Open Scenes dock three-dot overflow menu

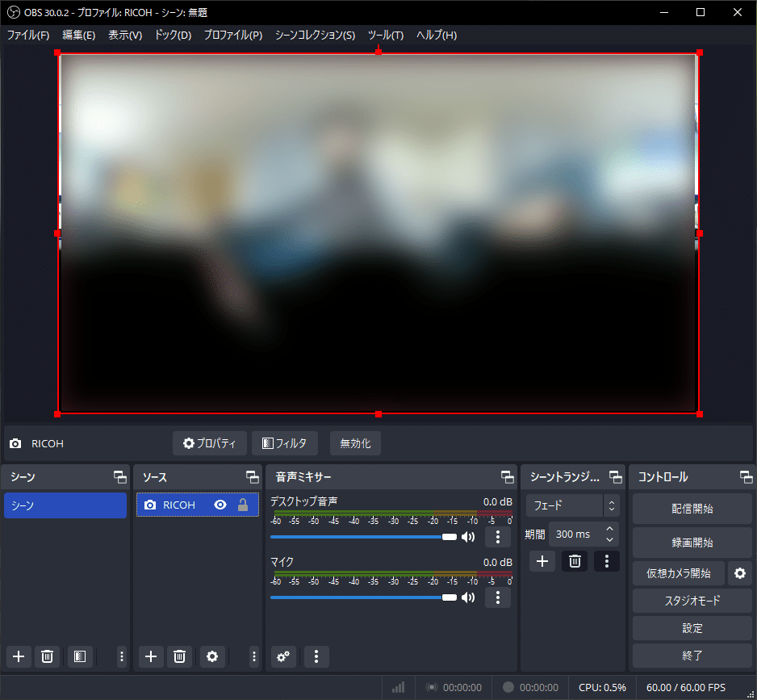[x=122, y=656]
